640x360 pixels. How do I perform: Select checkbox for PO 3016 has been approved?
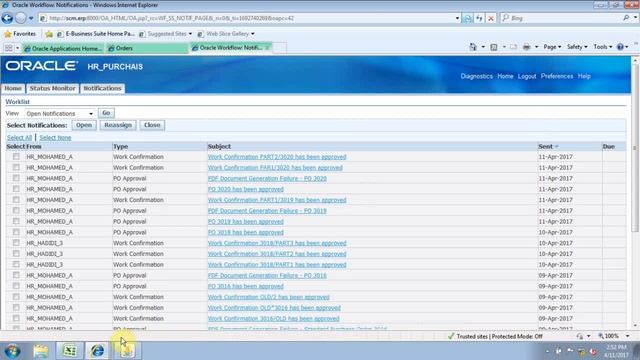tap(16, 286)
